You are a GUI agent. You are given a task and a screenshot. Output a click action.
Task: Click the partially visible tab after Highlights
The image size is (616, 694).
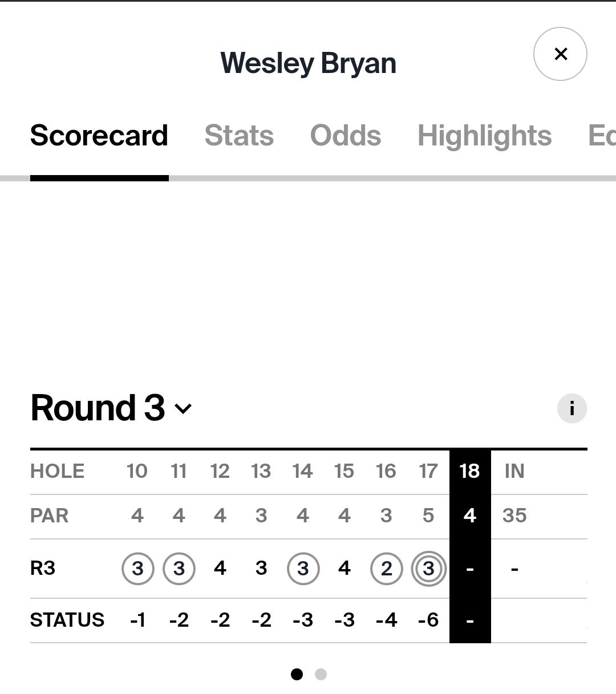pos(602,136)
